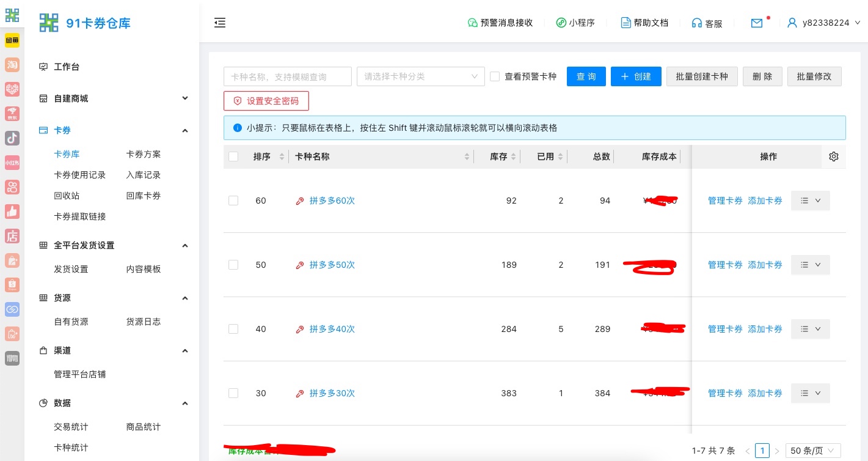Image resolution: width=868 pixels, height=461 pixels.
Task: Open more-actions dropdown for 拼多多40次 row
Action: 811,329
